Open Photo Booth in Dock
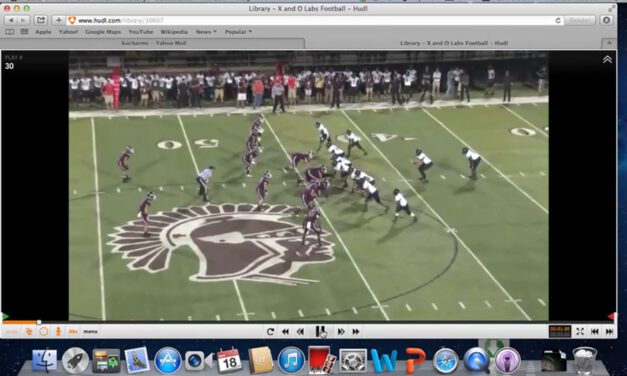 pyautogui.click(x=322, y=360)
